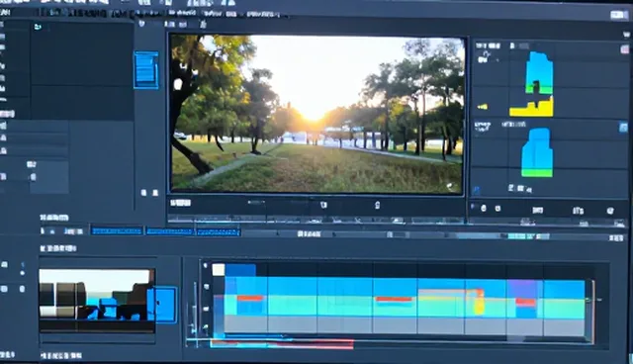The image size is (633, 364).
Task: Click the pink icon at scope panel's top-right corner
Action: coord(624,49)
